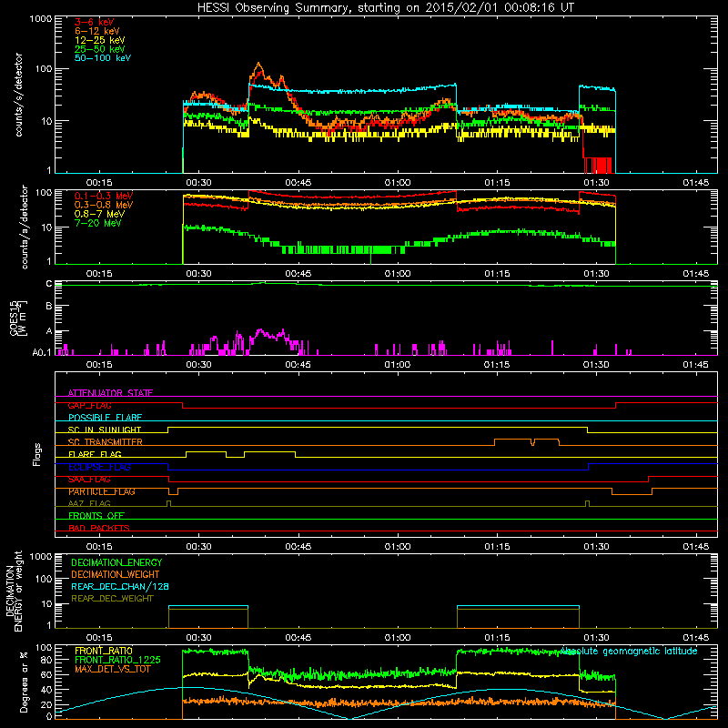Select the GAP_FLAG label
Viewport: 728px width, 728px height.
pyautogui.click(x=89, y=405)
